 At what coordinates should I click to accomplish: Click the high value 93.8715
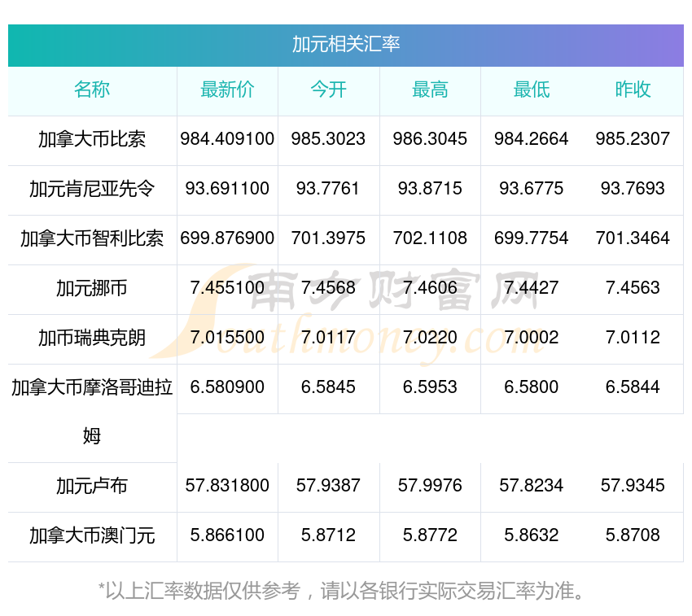click(x=430, y=189)
